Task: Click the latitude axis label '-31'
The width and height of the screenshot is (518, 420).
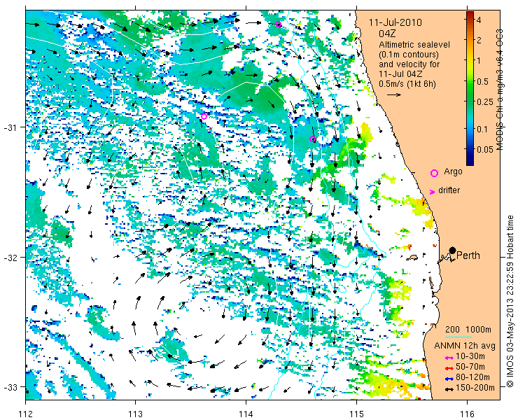Action: click(10, 127)
